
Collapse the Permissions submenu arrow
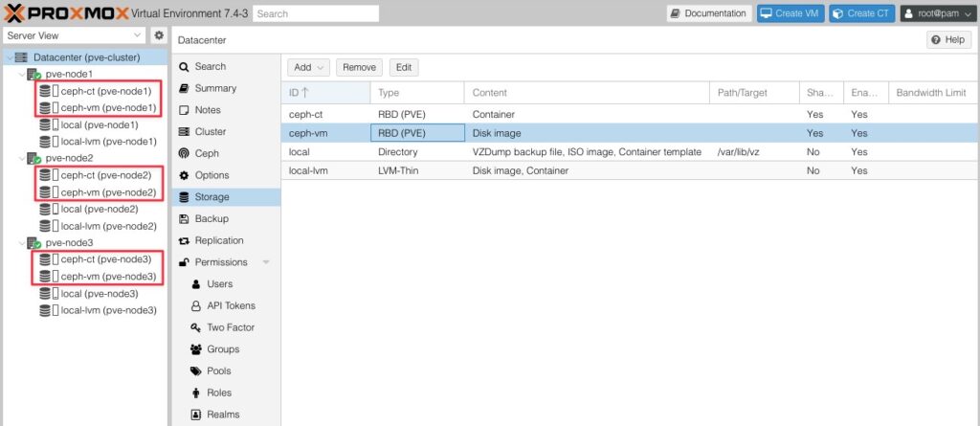click(266, 262)
